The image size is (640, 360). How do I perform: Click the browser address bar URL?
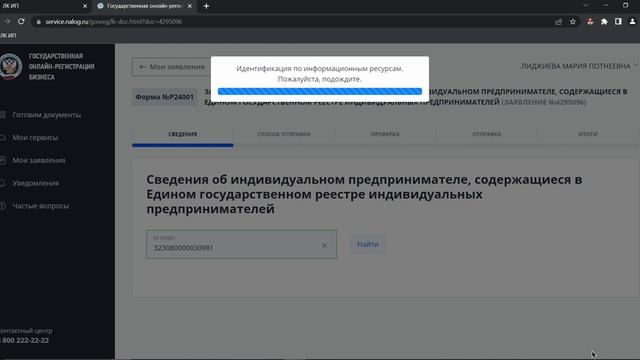[x=113, y=22]
